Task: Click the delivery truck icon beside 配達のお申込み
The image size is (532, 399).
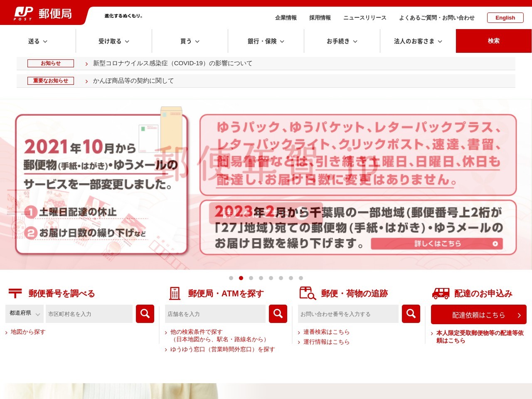Action: click(x=441, y=293)
